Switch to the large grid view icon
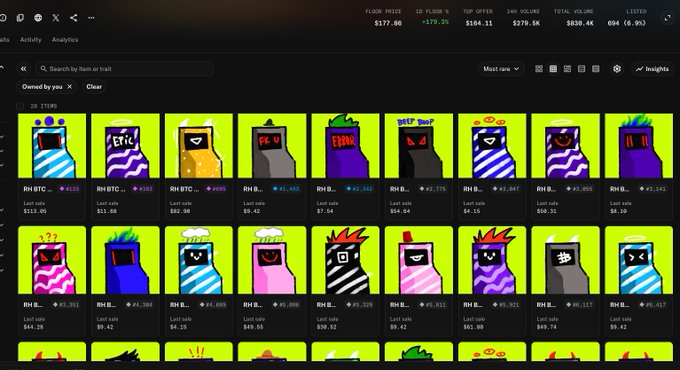The height and width of the screenshot is (370, 680). (x=539, y=69)
